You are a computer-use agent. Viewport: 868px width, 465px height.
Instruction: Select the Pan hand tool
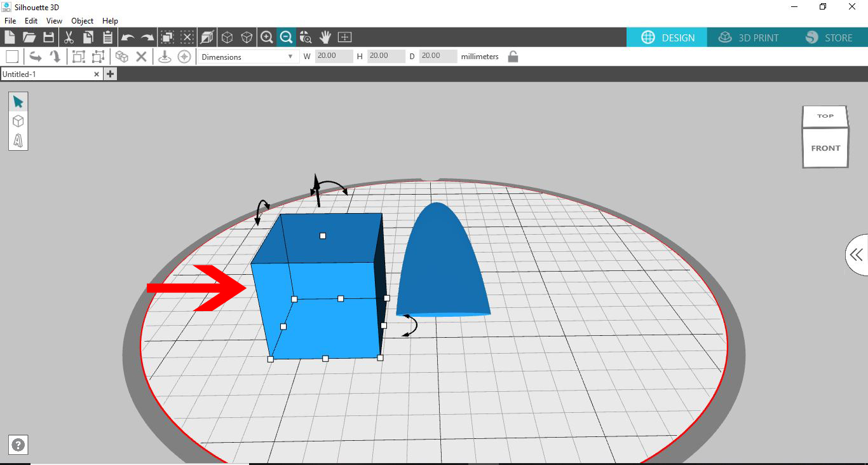[x=325, y=37]
